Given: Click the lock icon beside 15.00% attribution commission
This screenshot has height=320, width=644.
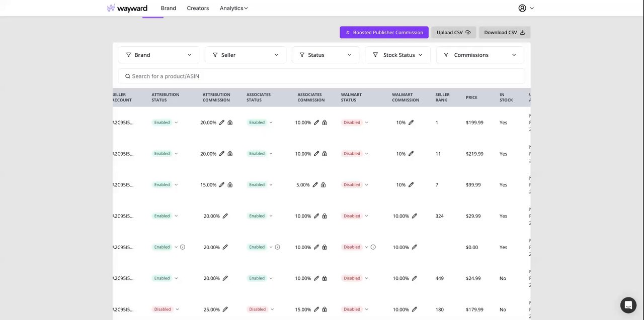Looking at the screenshot, I should (x=230, y=185).
